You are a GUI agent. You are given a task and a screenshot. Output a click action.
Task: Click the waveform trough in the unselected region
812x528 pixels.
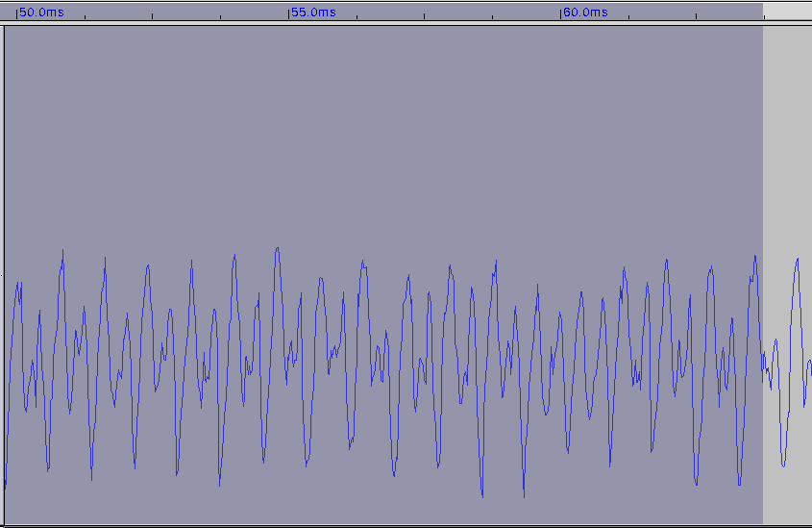pyautogui.click(x=784, y=465)
